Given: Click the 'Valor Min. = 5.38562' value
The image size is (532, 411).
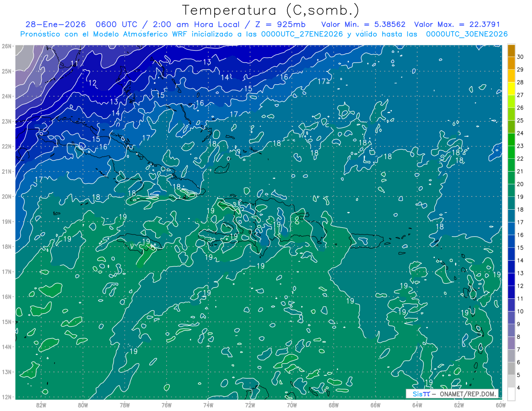Looking at the screenshot, I should pyautogui.click(x=363, y=24).
